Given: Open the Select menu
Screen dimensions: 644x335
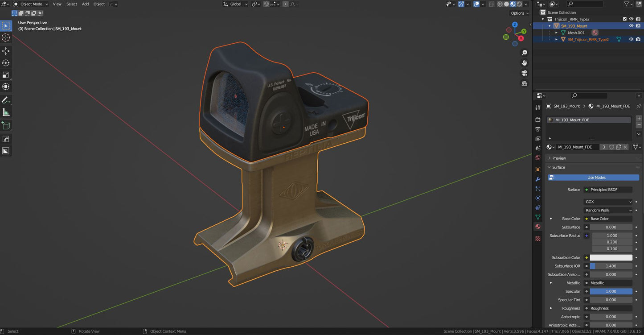Looking at the screenshot, I should (x=72, y=4).
